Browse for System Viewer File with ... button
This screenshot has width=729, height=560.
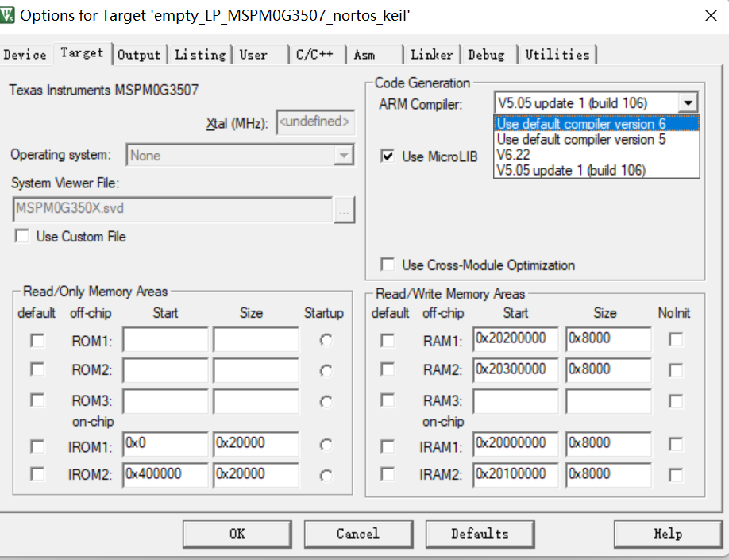point(345,210)
